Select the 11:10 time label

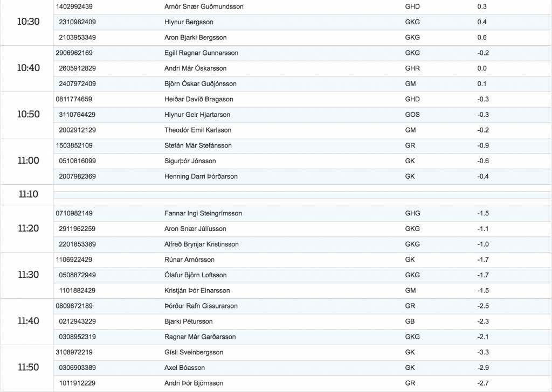[x=28, y=194]
